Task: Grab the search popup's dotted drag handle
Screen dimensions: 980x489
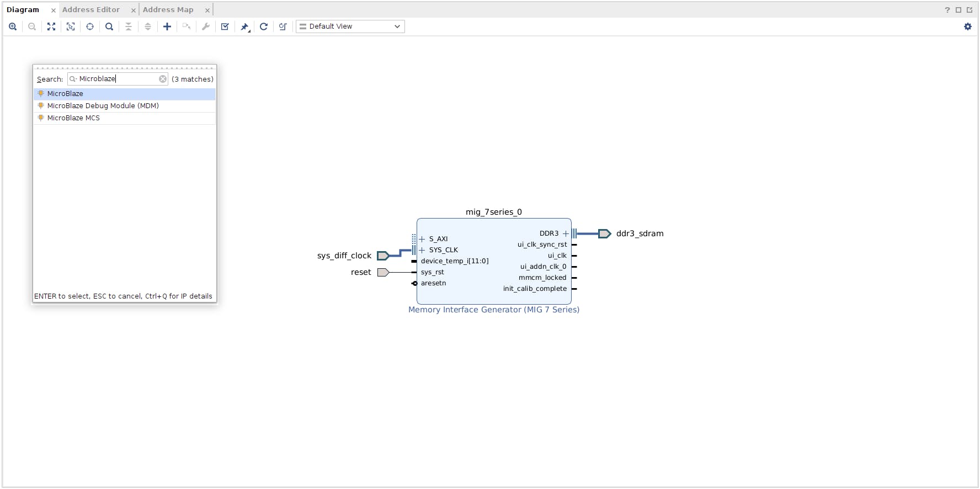Action: [x=125, y=68]
